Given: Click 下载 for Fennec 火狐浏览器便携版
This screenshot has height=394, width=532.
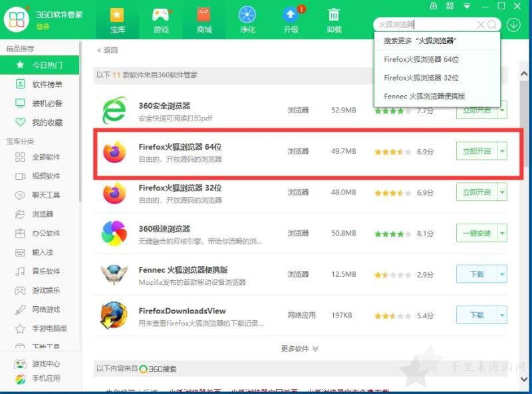Looking at the screenshot, I should pyautogui.click(x=477, y=274).
